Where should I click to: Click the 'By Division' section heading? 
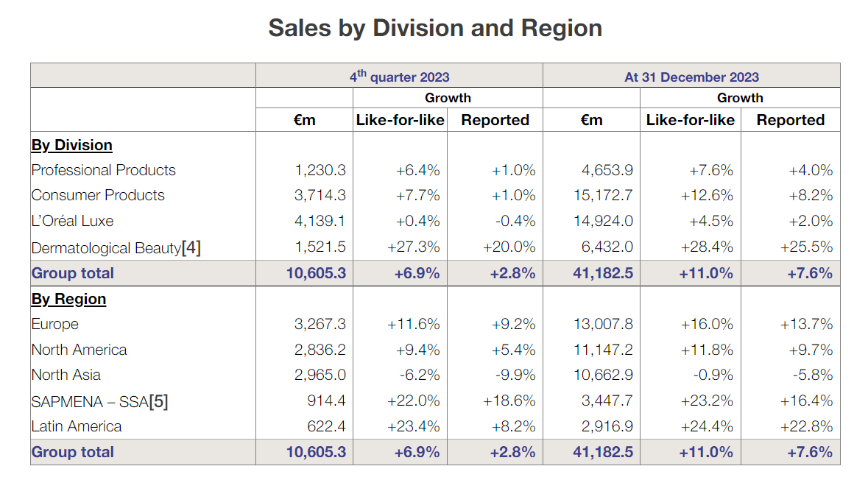(72, 145)
